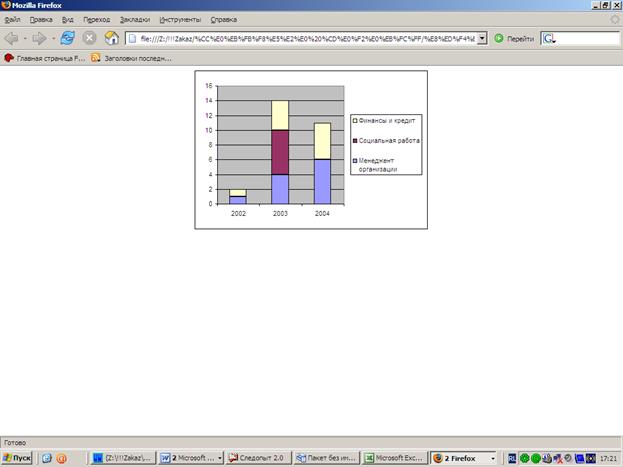Image resolution: width=623 pixels, height=467 pixels.
Task: Open the Заголовки последн... feed bookmark
Action: point(131,58)
